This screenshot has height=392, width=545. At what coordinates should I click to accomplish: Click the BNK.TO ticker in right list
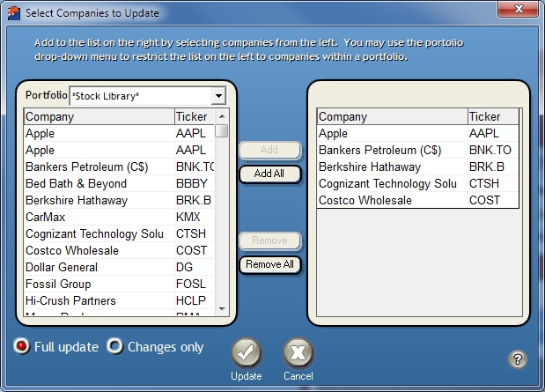(x=493, y=150)
